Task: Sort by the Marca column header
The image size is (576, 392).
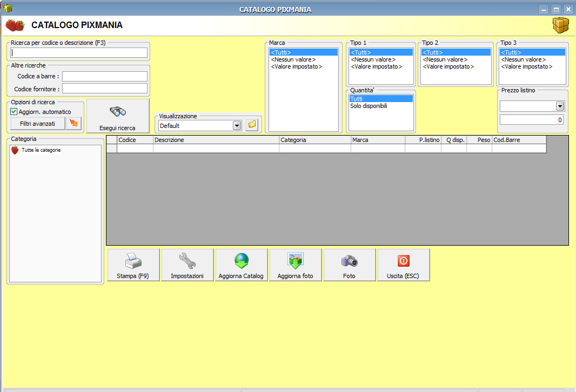Action: [x=378, y=140]
